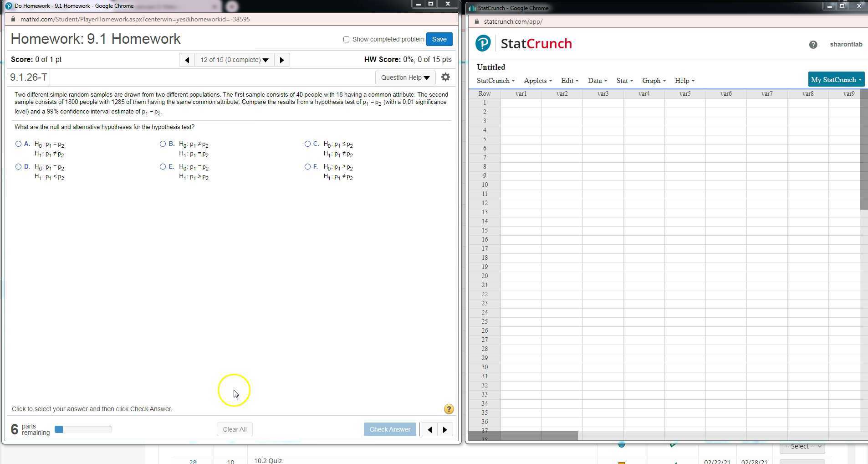The width and height of the screenshot is (868, 464).
Task: Click the bottom previous part arrow
Action: (429, 429)
